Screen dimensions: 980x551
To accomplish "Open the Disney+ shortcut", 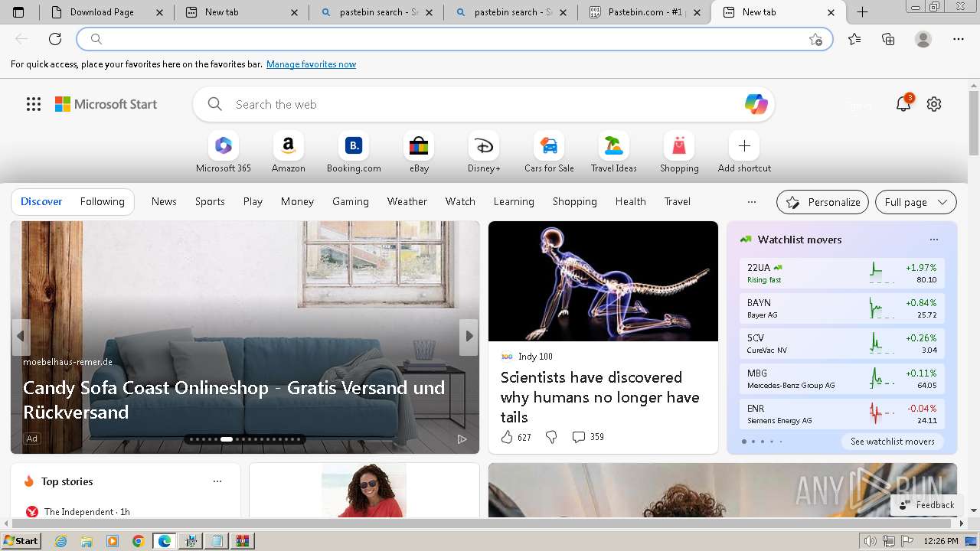I will 484,152.
